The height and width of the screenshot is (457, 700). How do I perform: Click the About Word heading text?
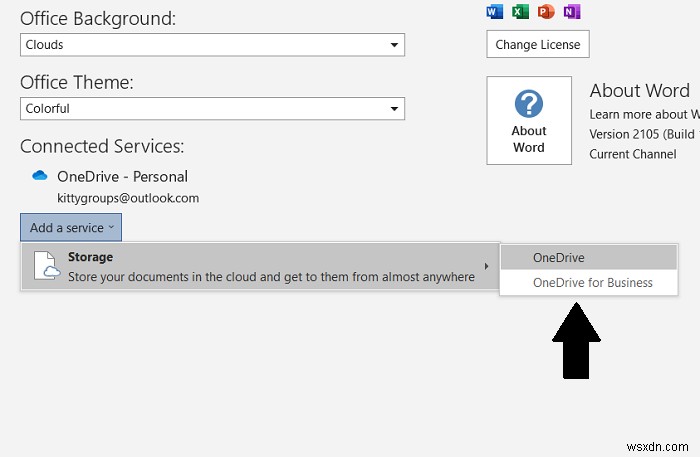[640, 91]
